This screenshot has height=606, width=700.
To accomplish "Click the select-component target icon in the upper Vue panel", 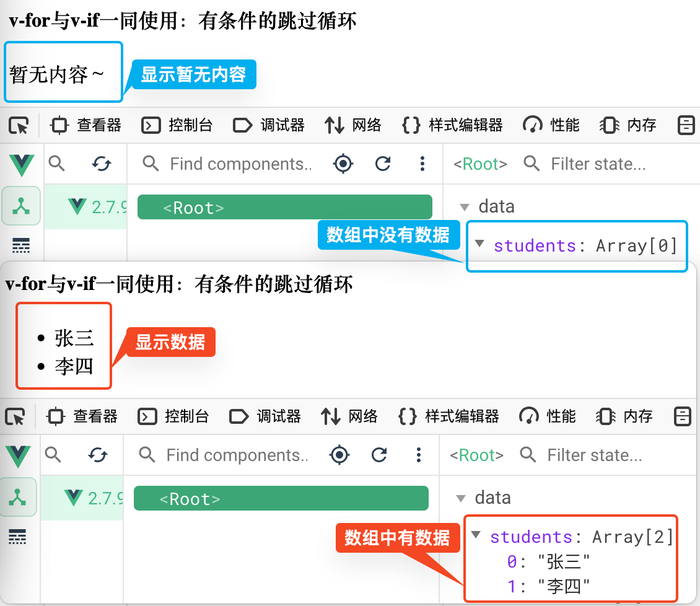I will (x=343, y=164).
